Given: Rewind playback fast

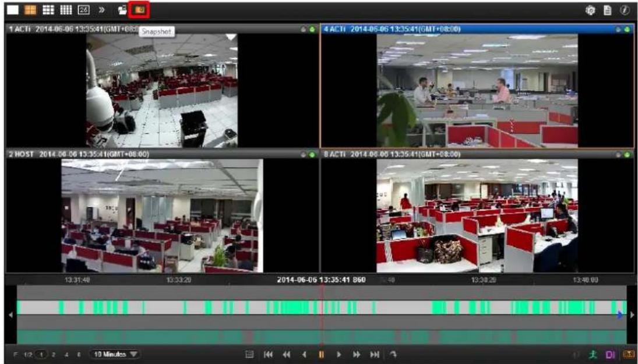Looking at the screenshot, I should 287,355.
